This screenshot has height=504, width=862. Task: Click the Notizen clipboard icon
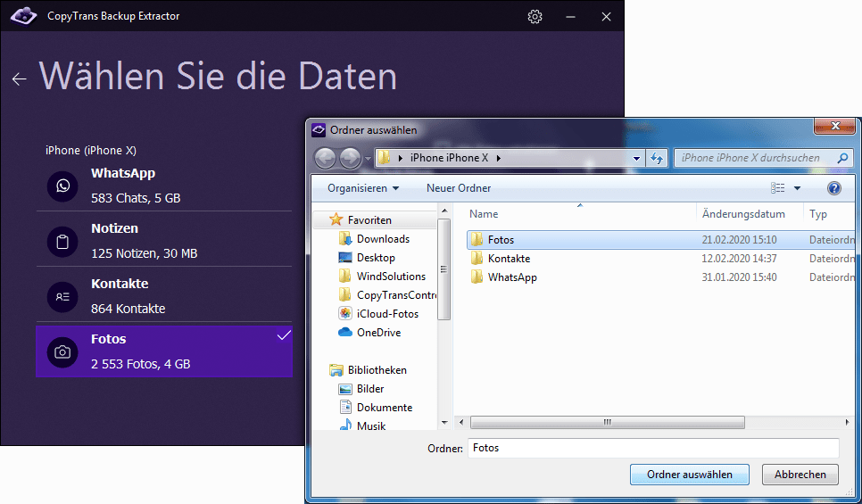62,241
